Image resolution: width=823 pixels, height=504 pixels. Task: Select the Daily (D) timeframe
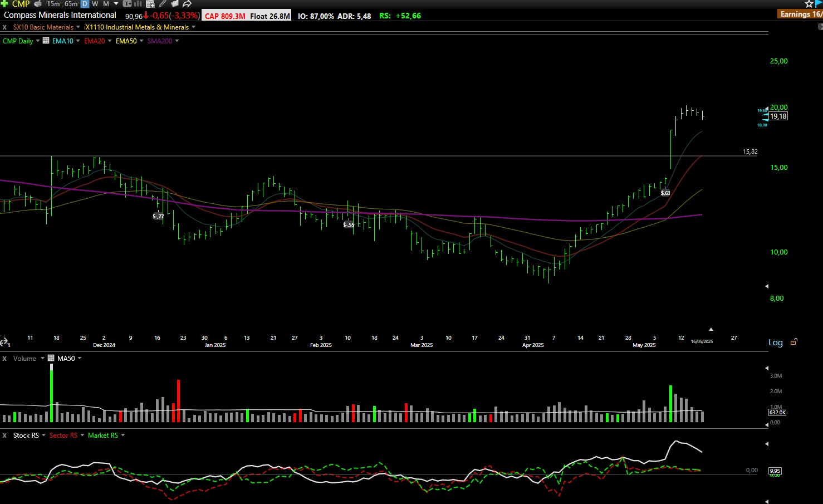point(85,3)
